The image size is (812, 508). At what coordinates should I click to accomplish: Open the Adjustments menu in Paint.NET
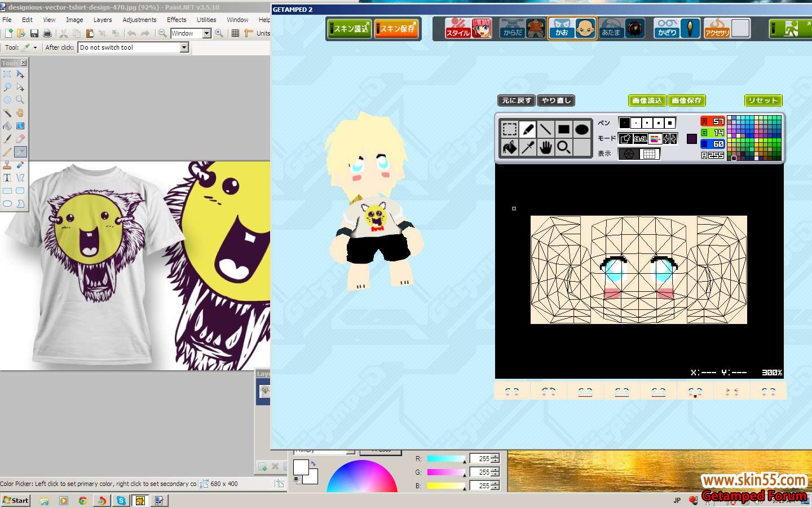point(139,20)
